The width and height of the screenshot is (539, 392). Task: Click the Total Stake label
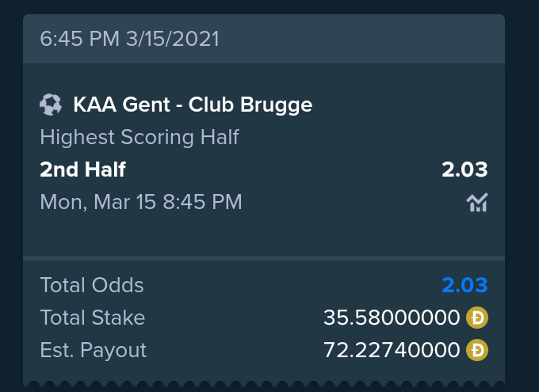point(93,318)
